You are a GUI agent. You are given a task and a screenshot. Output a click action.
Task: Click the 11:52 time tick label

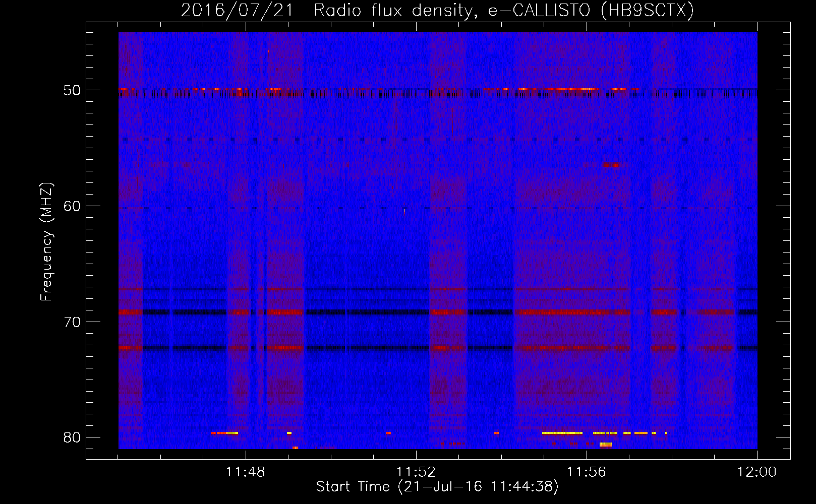[416, 472]
